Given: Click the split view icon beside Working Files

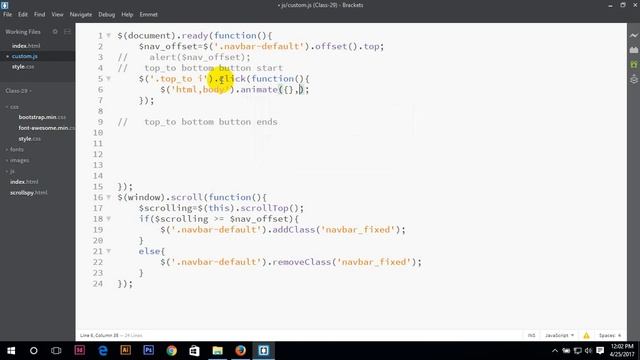Looking at the screenshot, I should (67, 31).
